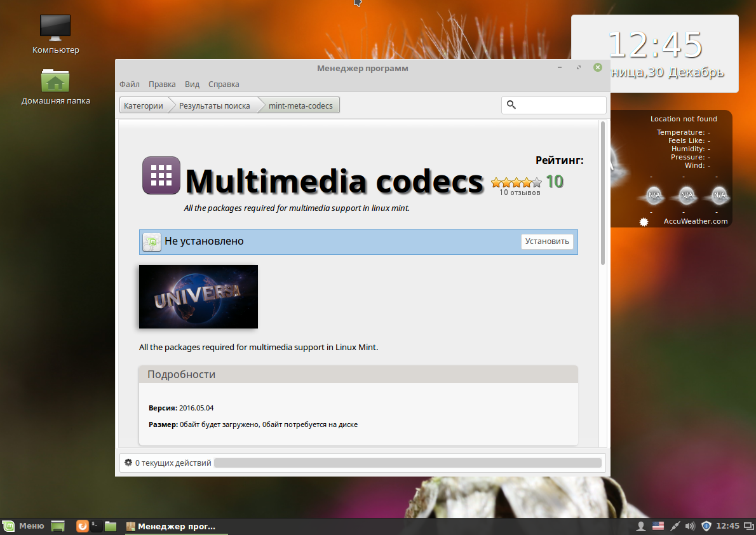756x535 pixels.
Task: Click the network connection icon in the tray
Action: (x=675, y=526)
